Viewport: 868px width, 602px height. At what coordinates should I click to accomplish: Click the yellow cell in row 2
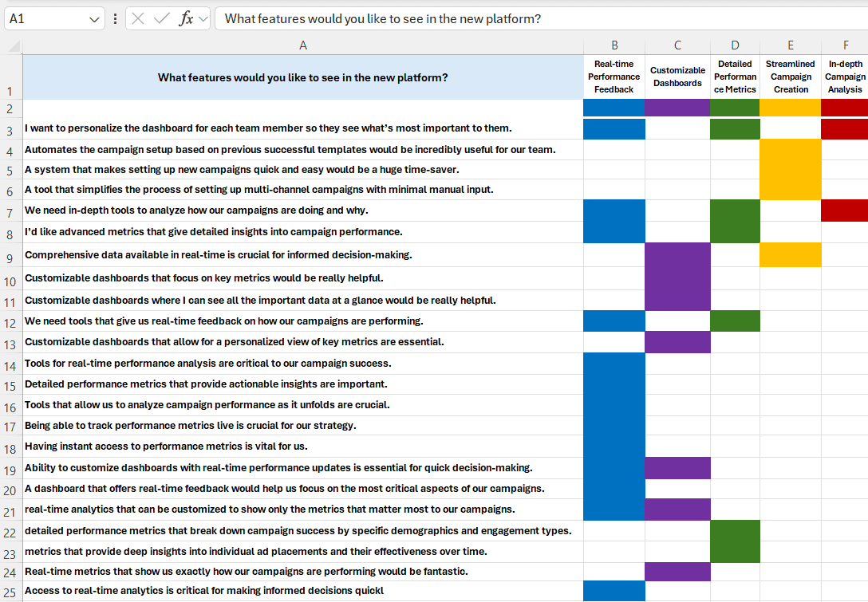[x=791, y=108]
